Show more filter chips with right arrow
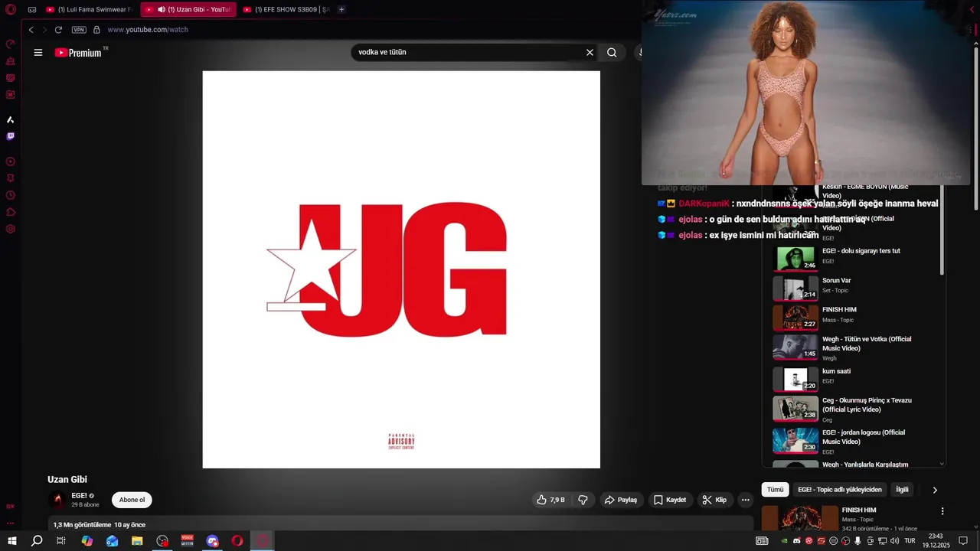980x551 pixels. pyautogui.click(x=935, y=490)
